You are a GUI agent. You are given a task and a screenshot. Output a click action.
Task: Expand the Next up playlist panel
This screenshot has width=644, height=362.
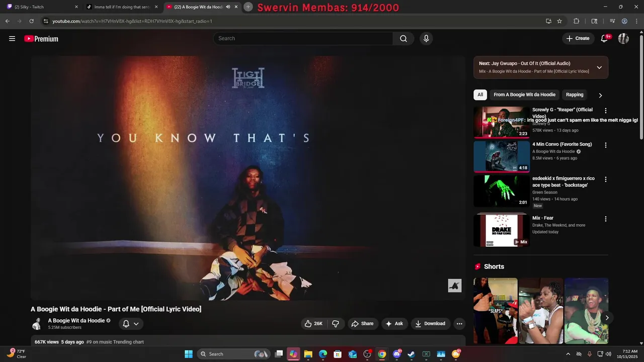(x=599, y=67)
